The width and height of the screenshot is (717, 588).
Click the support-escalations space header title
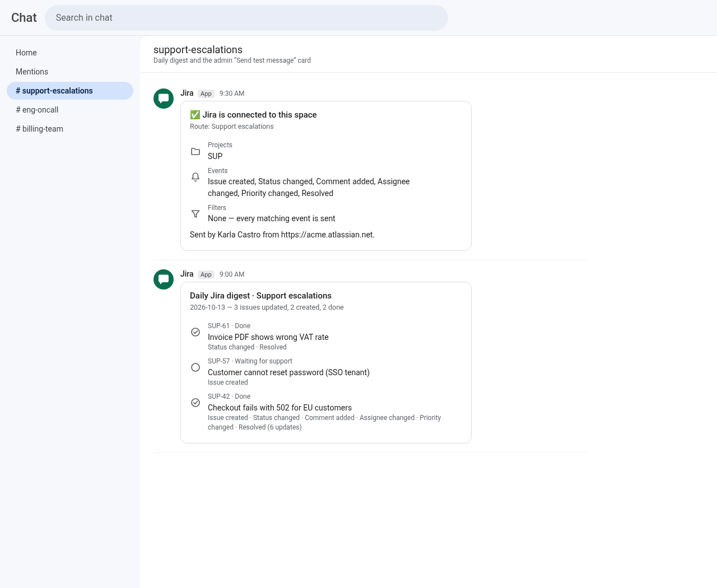pos(198,50)
